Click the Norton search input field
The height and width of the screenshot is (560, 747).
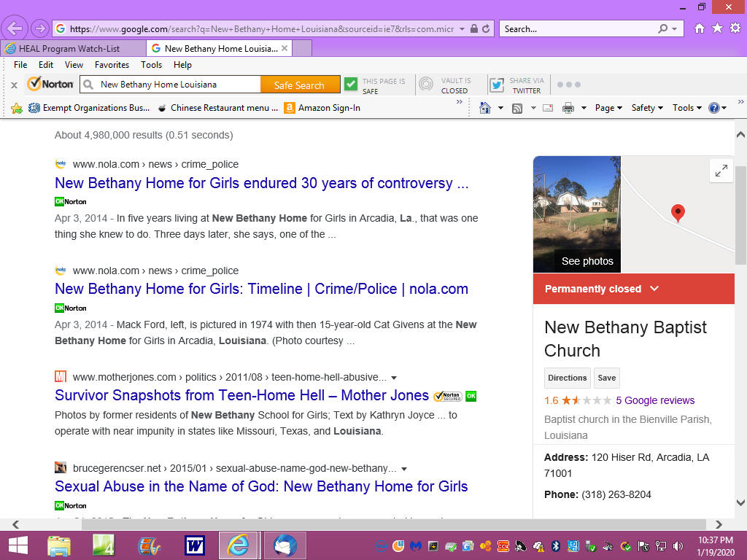[171, 85]
